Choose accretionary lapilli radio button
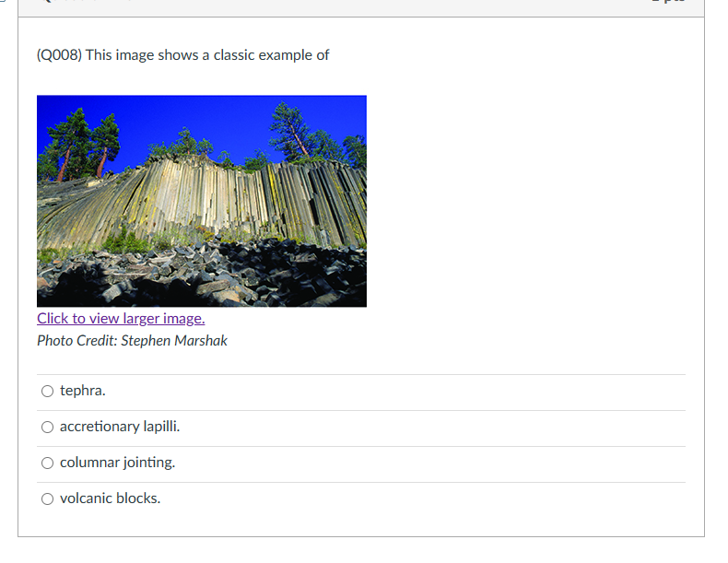 pos(47,427)
